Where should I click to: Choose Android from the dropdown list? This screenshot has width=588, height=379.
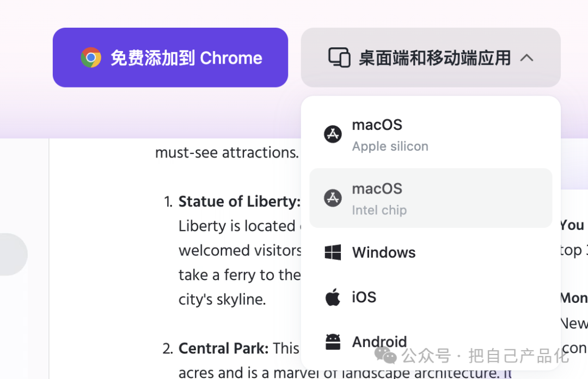pos(379,341)
